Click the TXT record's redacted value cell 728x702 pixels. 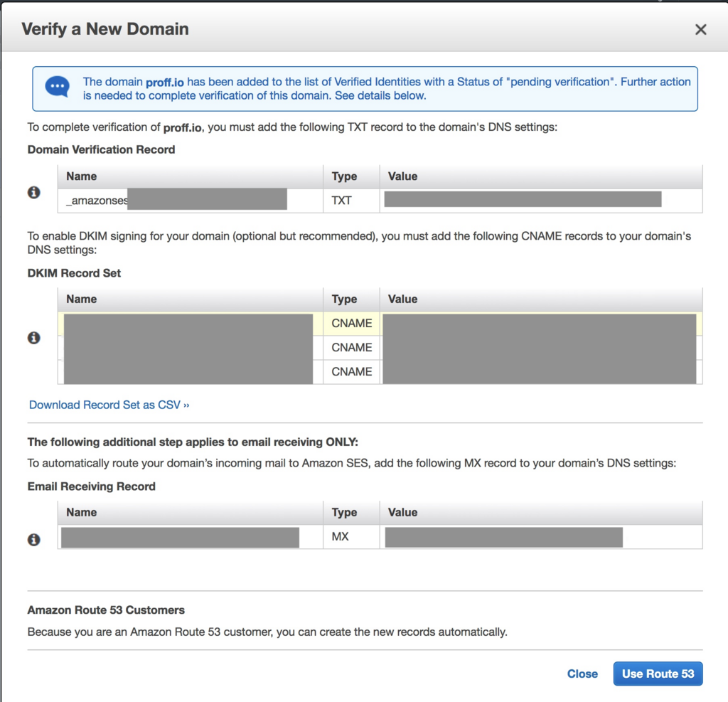point(541,201)
